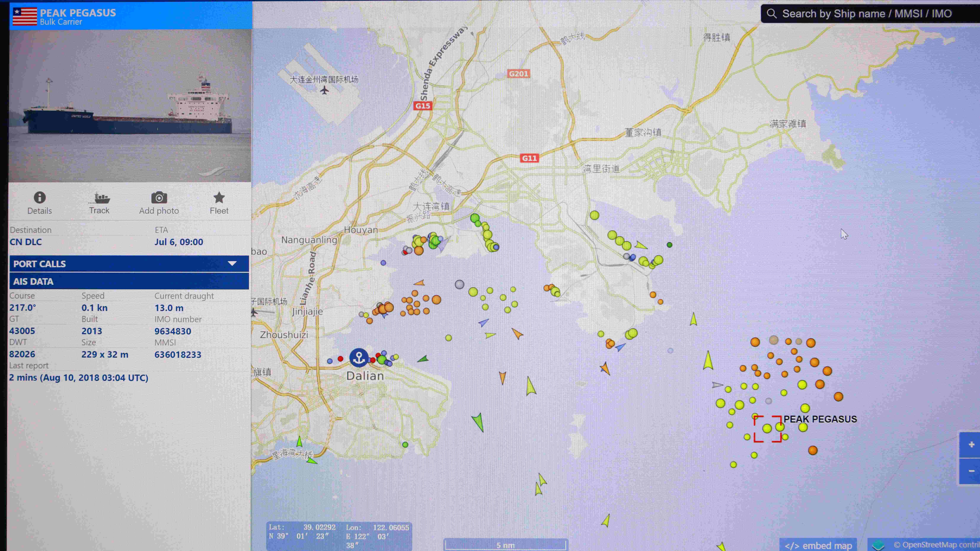The height and width of the screenshot is (551, 980).
Task: Expand the PORT CALLS section
Action: [x=129, y=264]
